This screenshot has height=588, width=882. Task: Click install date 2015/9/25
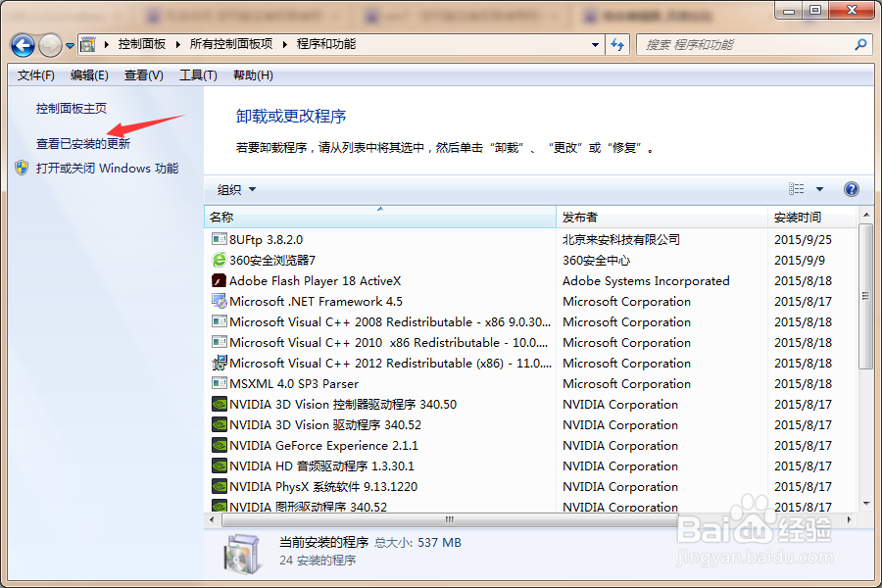803,240
